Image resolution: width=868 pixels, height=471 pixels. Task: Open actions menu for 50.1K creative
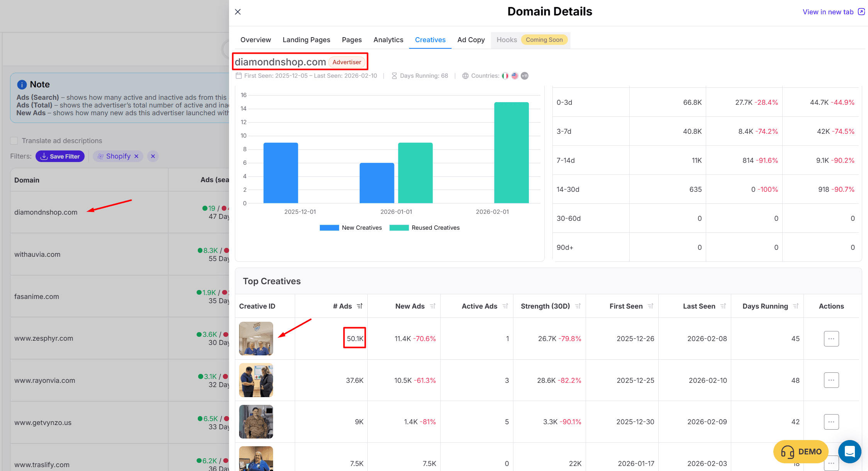click(831, 339)
